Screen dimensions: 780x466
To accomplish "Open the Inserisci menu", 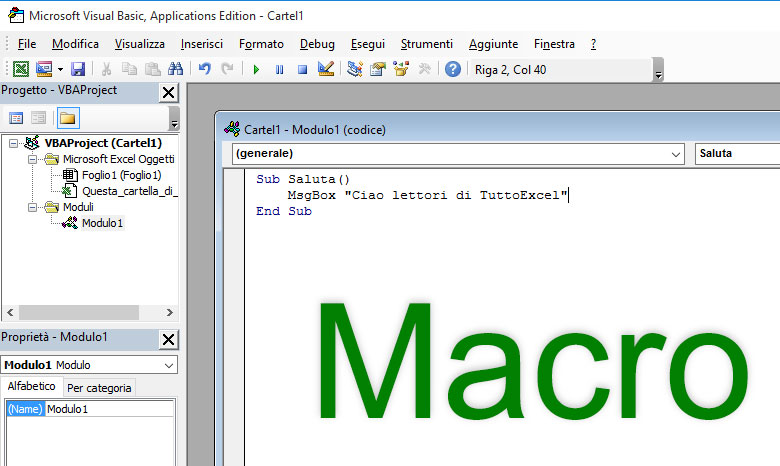I will coord(201,44).
